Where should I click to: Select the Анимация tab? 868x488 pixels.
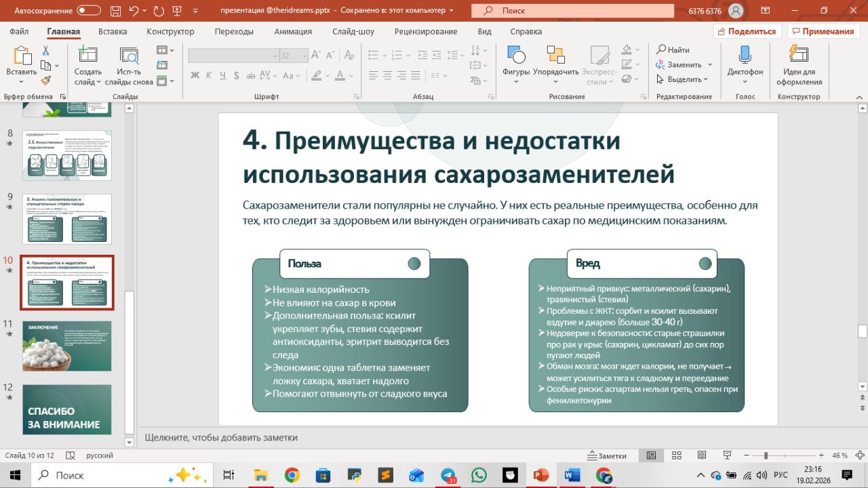coord(293,32)
